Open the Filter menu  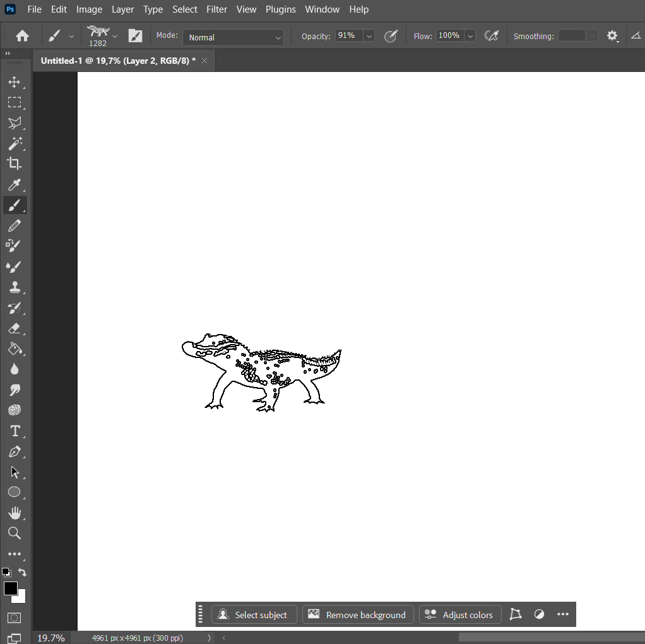coord(216,9)
